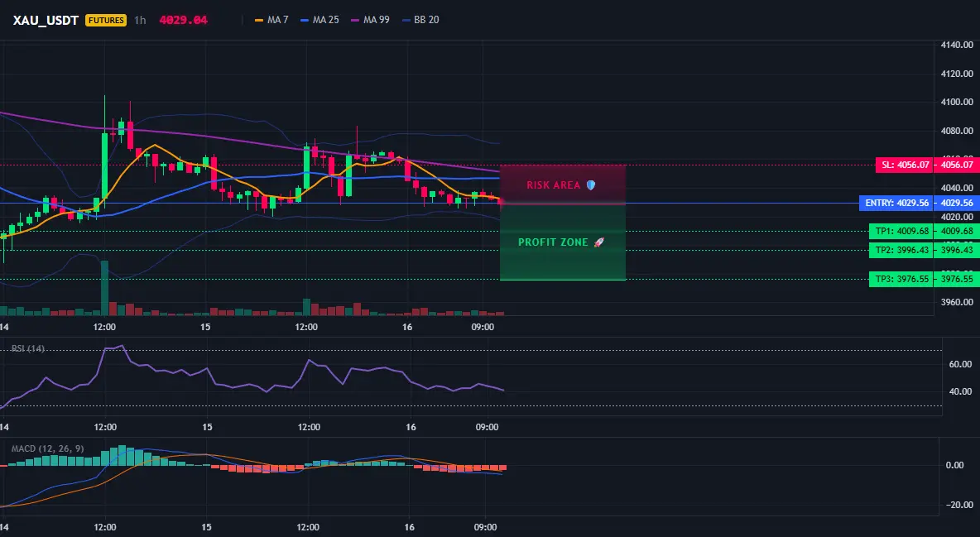Image resolution: width=980 pixels, height=537 pixels.
Task: Click the green 3996.43 tag on price axis
Action: pyautogui.click(x=956, y=250)
